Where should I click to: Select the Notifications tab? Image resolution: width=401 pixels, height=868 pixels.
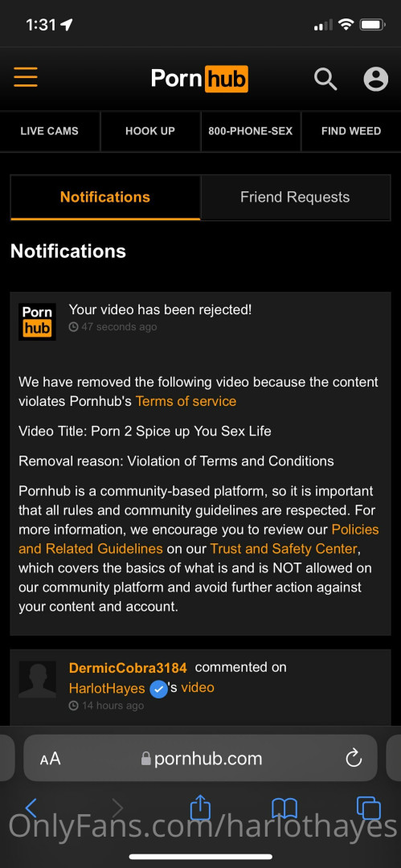[x=105, y=197]
